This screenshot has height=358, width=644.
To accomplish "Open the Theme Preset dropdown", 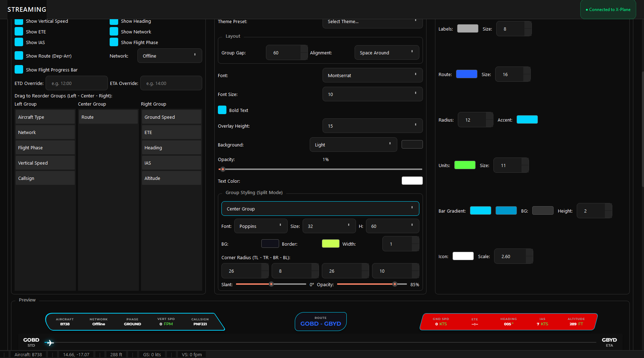I will point(372,22).
